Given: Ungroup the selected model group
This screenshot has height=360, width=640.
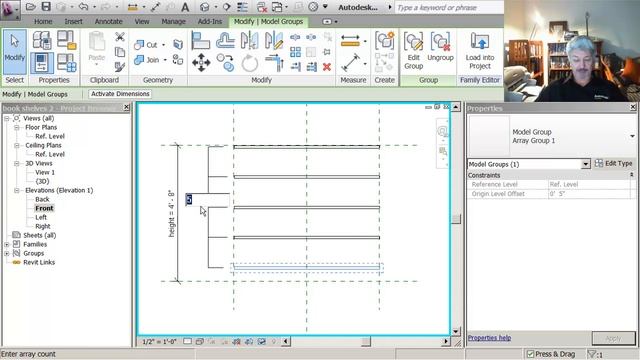Looking at the screenshot, I should 440,47.
